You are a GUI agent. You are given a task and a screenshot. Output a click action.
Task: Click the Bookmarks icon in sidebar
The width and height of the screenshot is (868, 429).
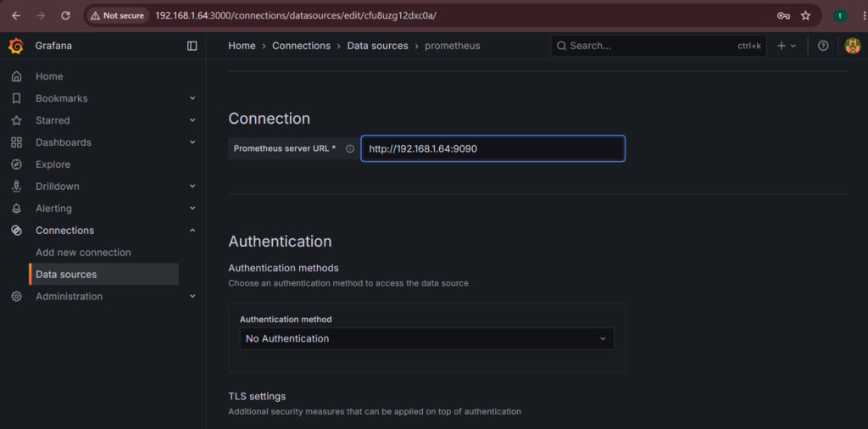[17, 98]
